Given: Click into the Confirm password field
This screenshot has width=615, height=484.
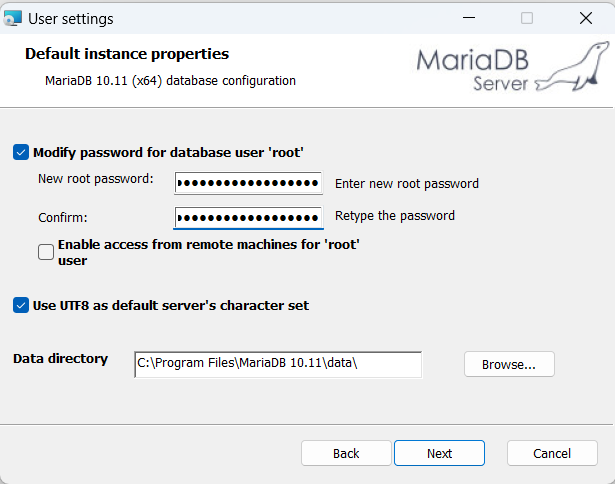Looking at the screenshot, I should [248, 217].
